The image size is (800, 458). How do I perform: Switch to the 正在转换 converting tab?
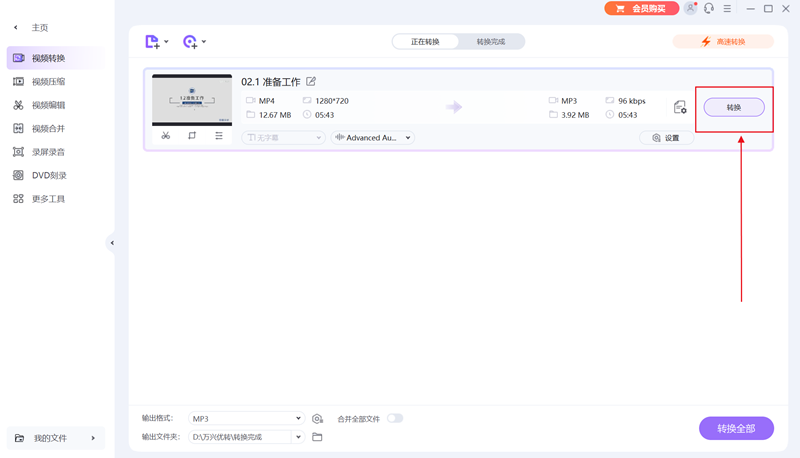tap(425, 42)
